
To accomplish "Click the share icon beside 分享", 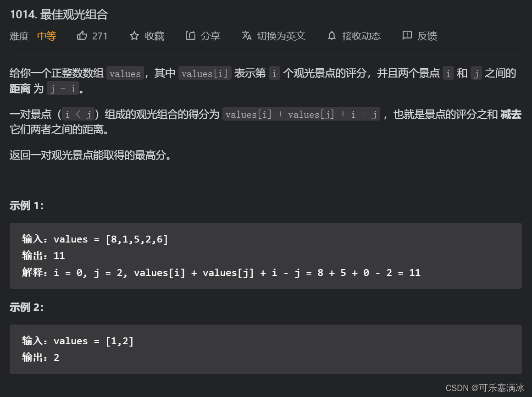I will (191, 36).
